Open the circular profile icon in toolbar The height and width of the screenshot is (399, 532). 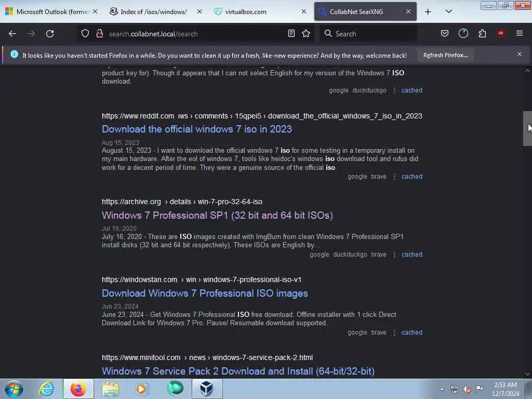tap(463, 34)
